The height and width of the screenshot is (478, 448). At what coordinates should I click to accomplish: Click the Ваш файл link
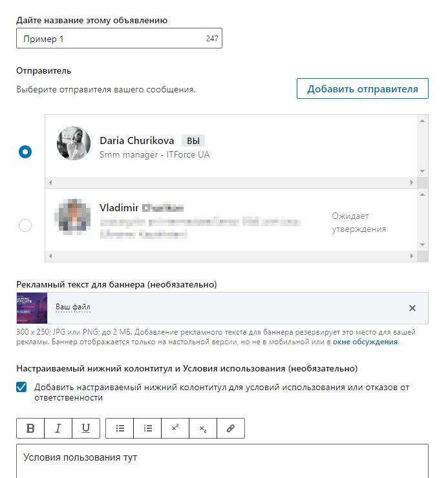(x=73, y=307)
